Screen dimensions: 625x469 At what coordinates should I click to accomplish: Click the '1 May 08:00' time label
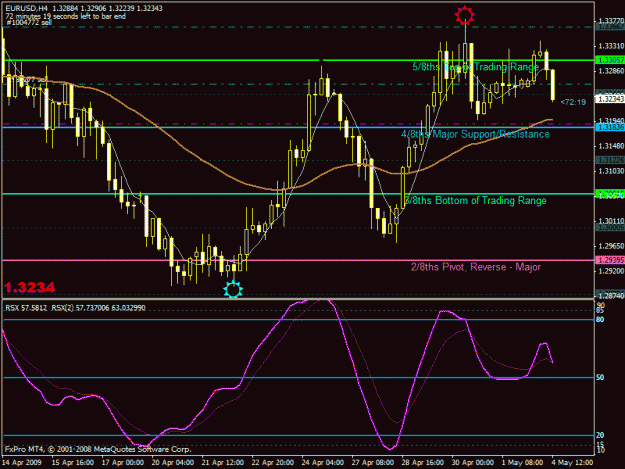(x=522, y=463)
